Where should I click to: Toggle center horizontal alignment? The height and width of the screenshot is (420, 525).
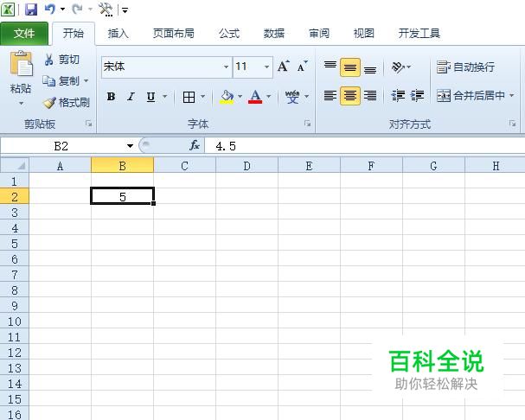(x=350, y=96)
